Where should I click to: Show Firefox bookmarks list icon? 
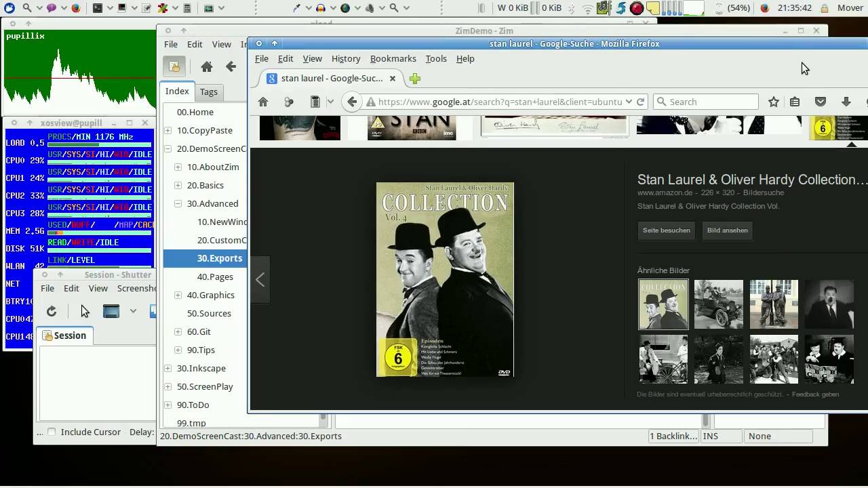pyautogui.click(x=795, y=102)
